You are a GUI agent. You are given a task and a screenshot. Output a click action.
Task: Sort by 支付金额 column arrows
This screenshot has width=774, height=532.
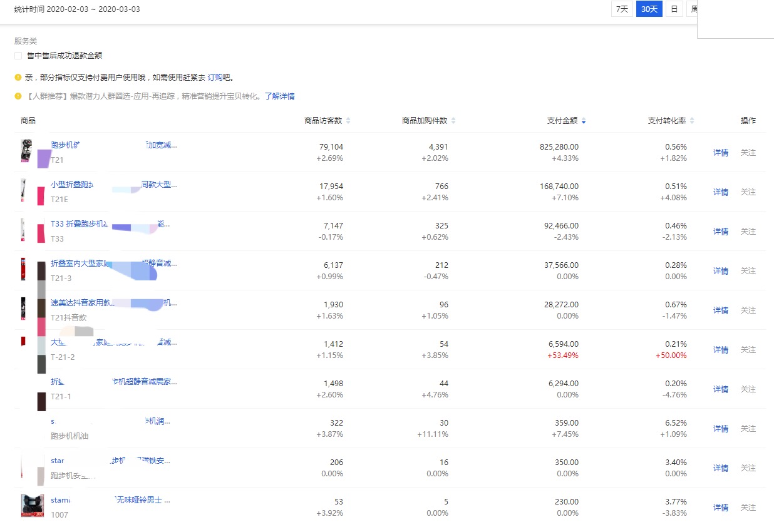click(x=584, y=121)
